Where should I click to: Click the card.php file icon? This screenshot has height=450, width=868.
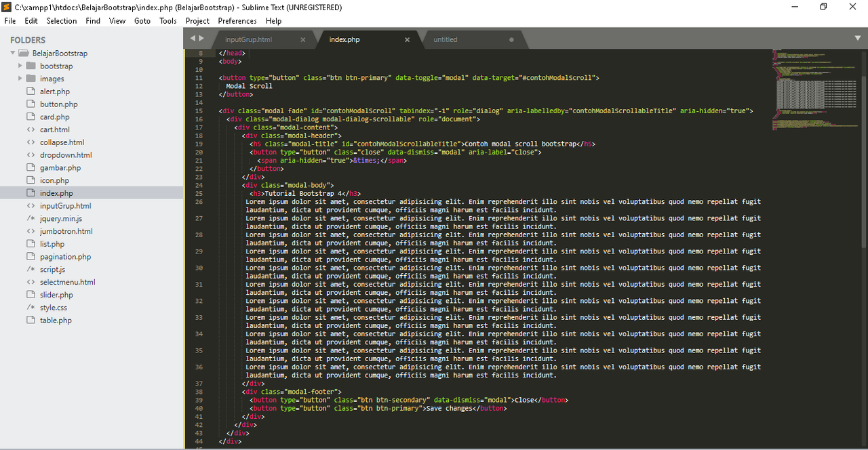coord(31,117)
